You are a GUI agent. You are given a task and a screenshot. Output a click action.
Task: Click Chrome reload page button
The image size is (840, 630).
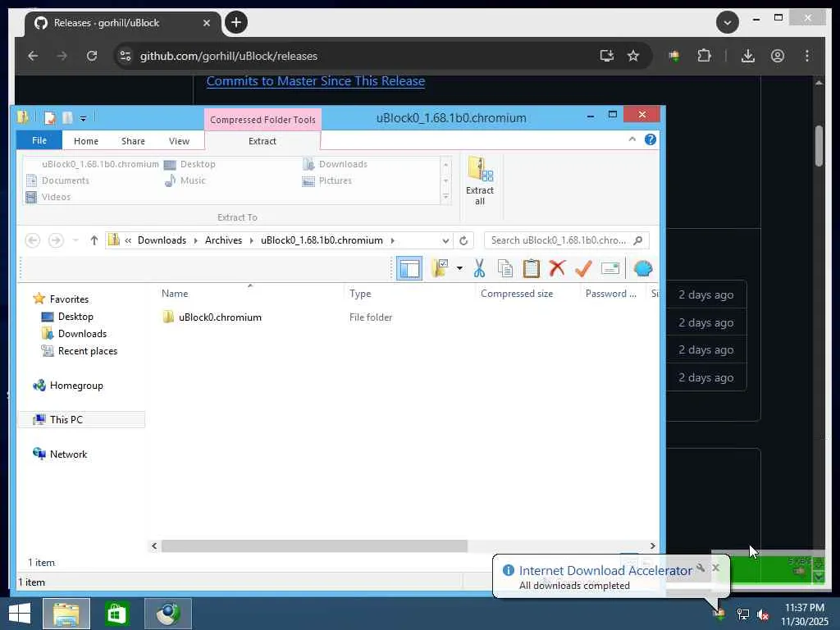[92, 56]
